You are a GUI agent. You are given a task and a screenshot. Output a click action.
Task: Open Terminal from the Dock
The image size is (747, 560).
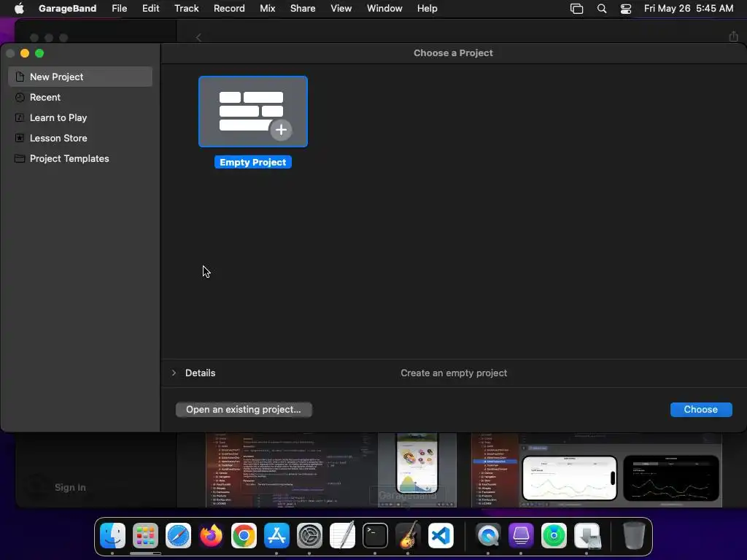click(x=376, y=536)
